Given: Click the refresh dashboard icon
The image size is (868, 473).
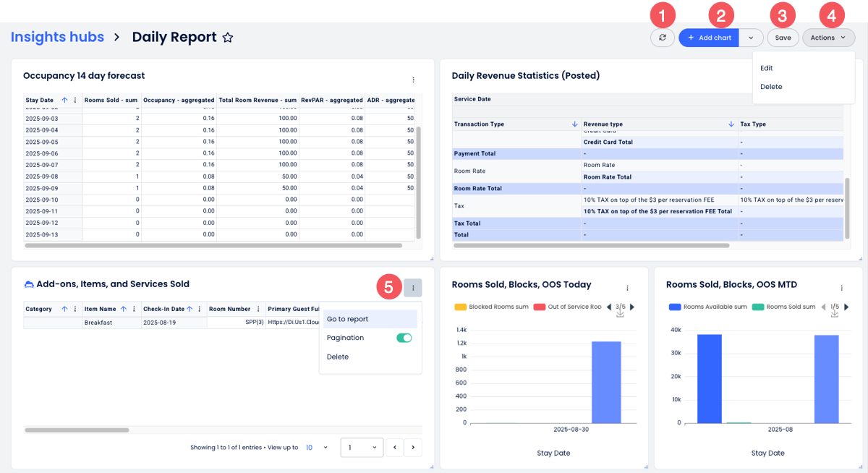Looking at the screenshot, I should (662, 38).
